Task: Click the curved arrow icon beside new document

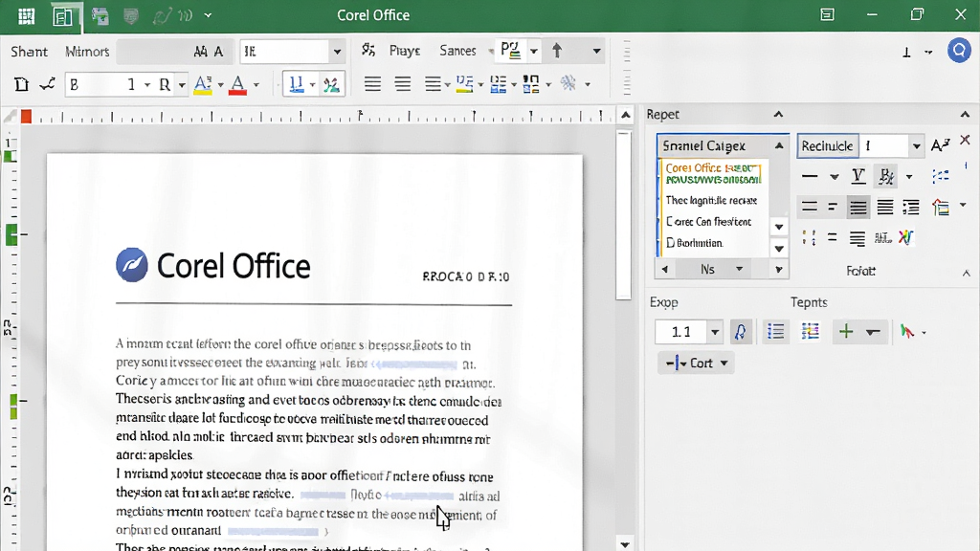Action: tap(48, 84)
